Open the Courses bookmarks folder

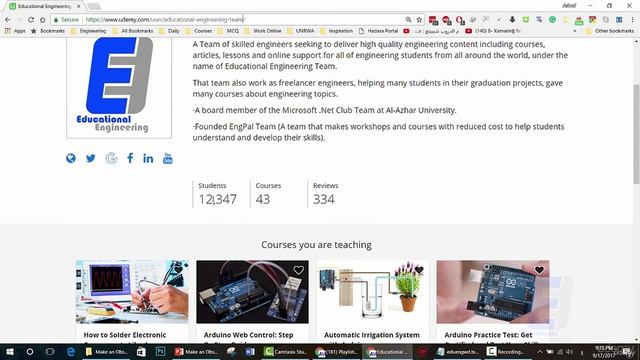[199, 31]
